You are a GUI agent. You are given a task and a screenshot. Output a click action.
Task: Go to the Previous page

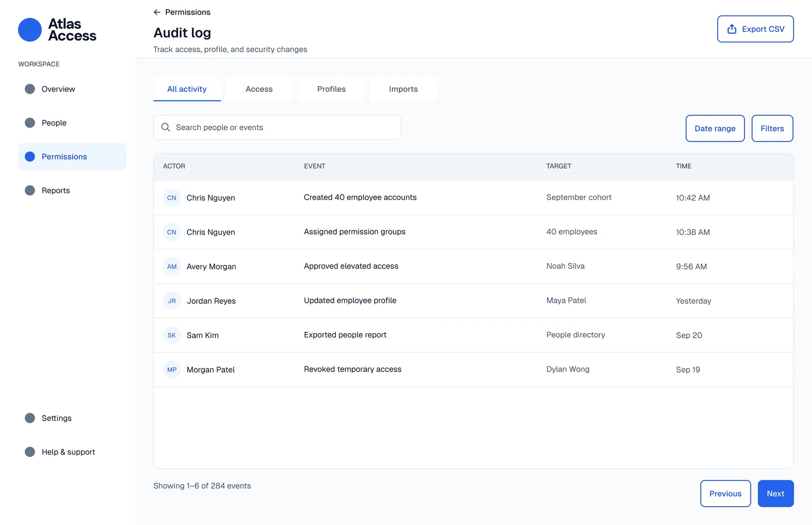[725, 493]
